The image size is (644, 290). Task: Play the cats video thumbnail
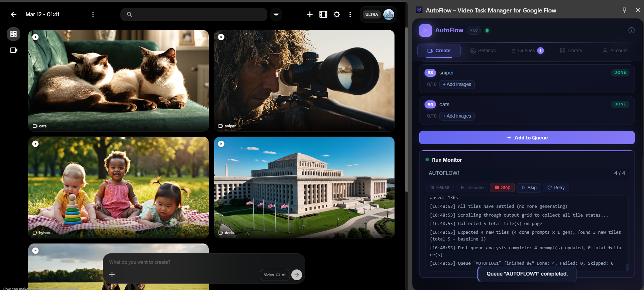tap(35, 37)
